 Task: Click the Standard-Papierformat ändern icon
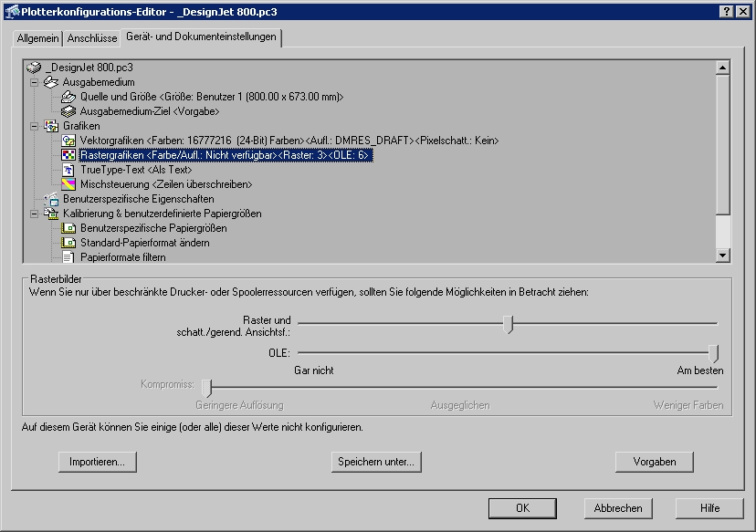[x=68, y=243]
